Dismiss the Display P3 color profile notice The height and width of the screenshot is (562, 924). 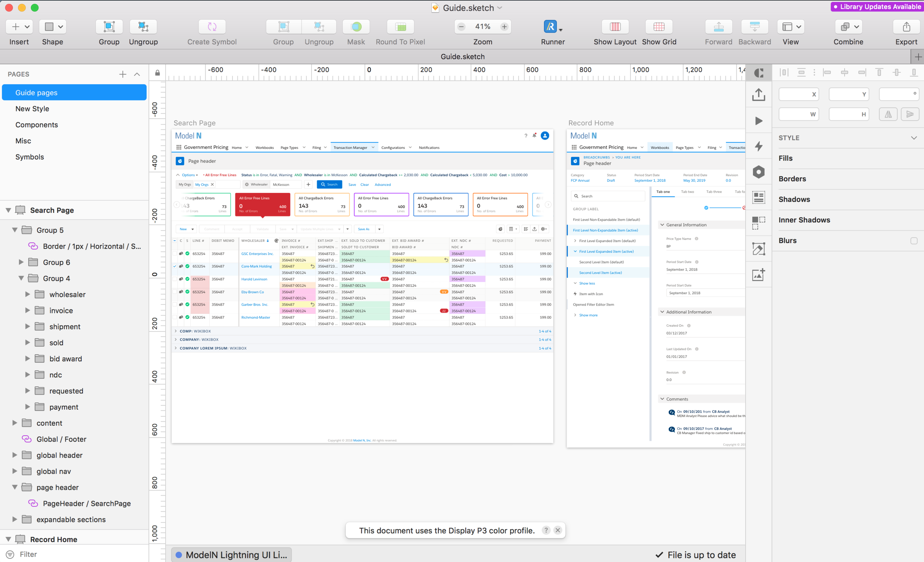click(x=558, y=530)
